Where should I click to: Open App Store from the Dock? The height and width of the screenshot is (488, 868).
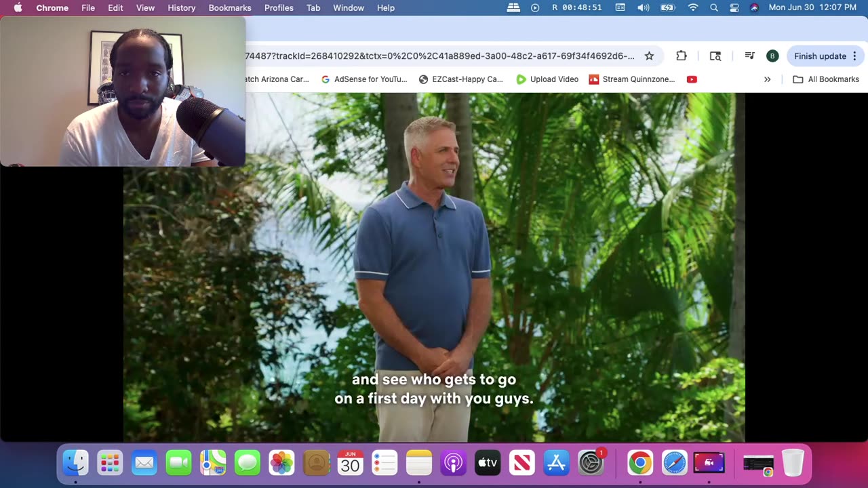(557, 463)
